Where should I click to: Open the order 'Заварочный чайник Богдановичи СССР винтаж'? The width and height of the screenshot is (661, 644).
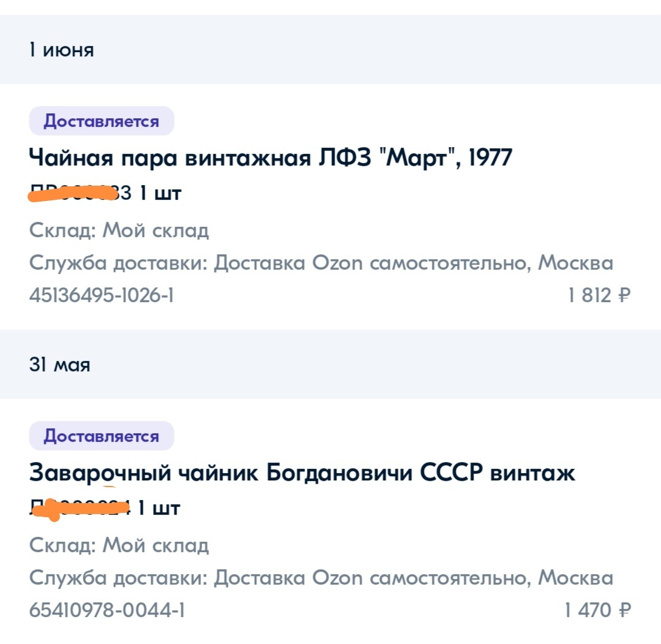tap(301, 472)
